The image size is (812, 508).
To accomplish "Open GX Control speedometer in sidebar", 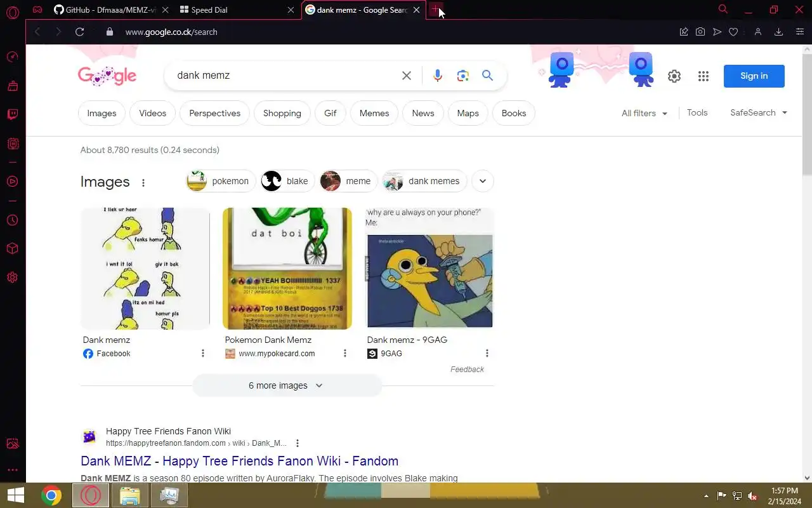I will point(12,57).
